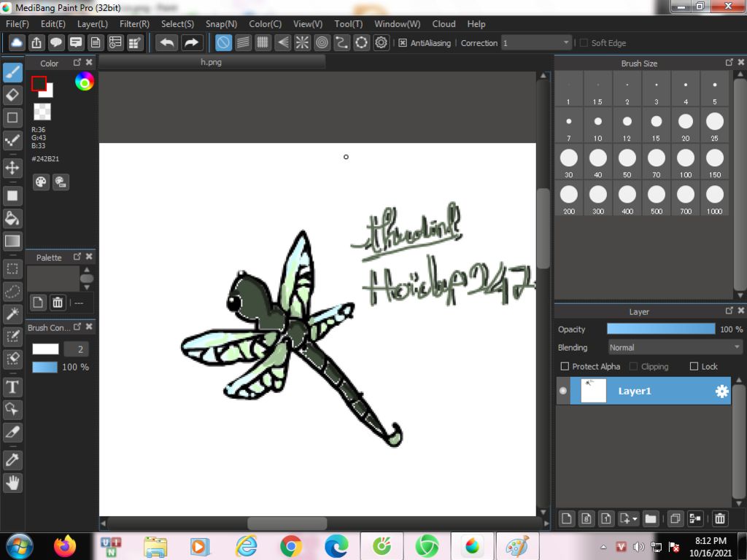
Task: Choose the Text tool
Action: 12,386
